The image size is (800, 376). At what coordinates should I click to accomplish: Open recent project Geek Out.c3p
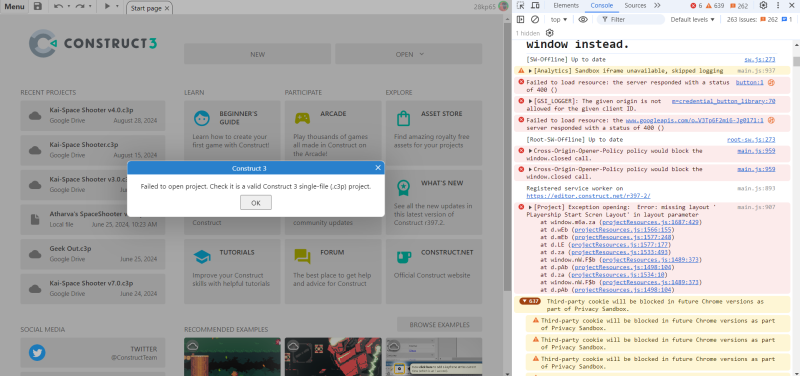93,254
